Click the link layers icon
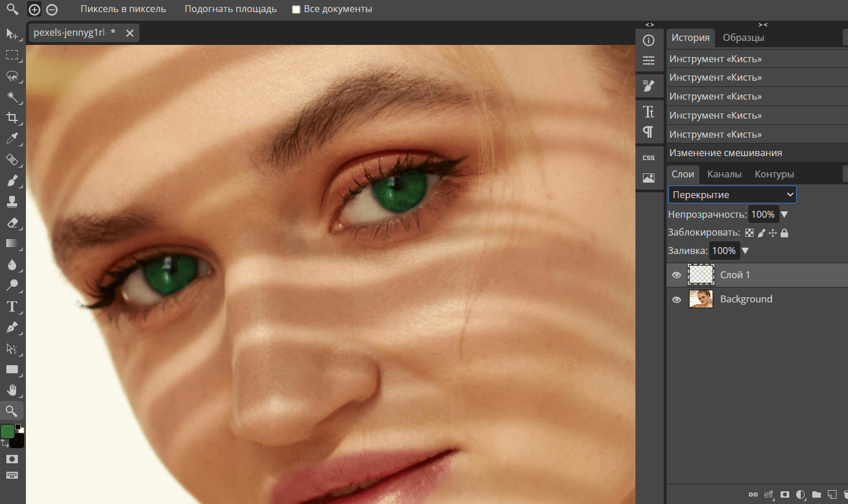Viewport: 848px width, 504px height. [x=753, y=494]
